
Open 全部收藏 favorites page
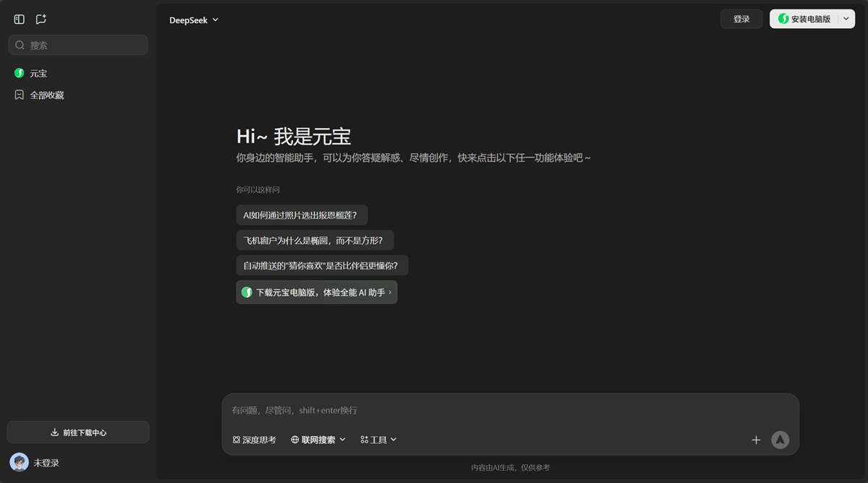(x=48, y=94)
